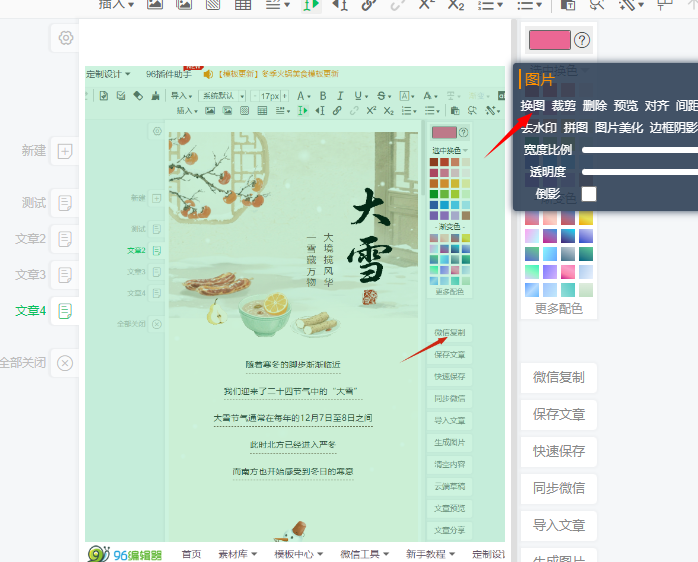Click the help question mark beside pink color

tap(582, 41)
